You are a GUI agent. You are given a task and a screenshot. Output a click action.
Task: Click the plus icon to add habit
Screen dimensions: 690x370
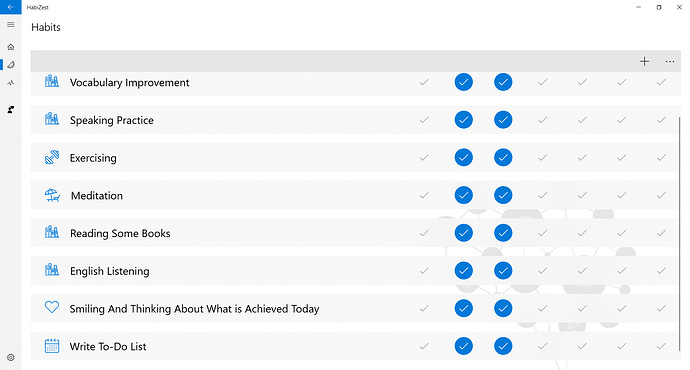pyautogui.click(x=644, y=61)
